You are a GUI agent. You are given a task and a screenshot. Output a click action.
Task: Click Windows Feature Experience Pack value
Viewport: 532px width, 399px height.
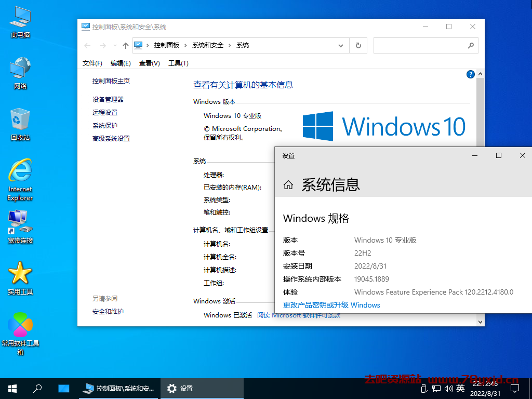pyautogui.click(x=434, y=292)
